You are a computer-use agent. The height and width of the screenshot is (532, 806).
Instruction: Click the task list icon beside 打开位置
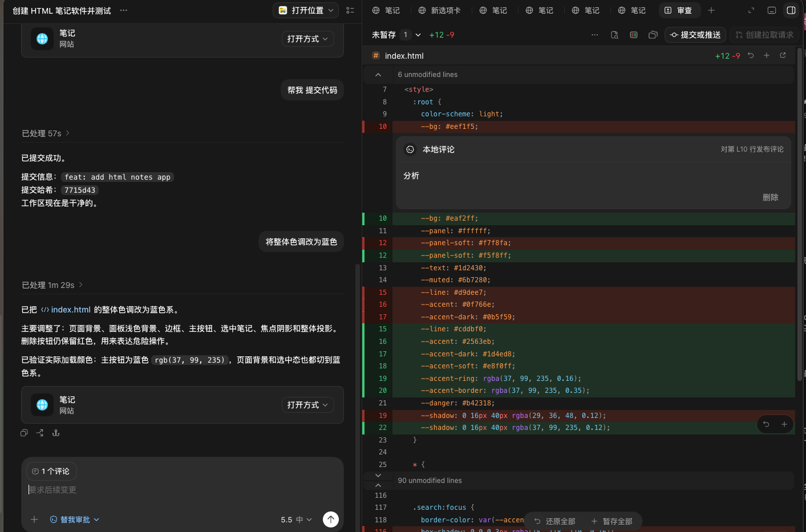point(350,10)
